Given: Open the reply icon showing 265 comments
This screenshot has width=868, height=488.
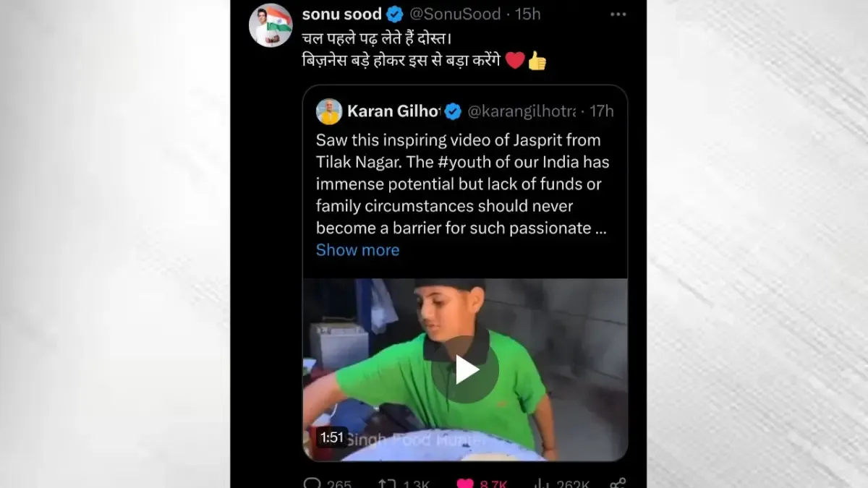Looking at the screenshot, I should click(x=312, y=483).
